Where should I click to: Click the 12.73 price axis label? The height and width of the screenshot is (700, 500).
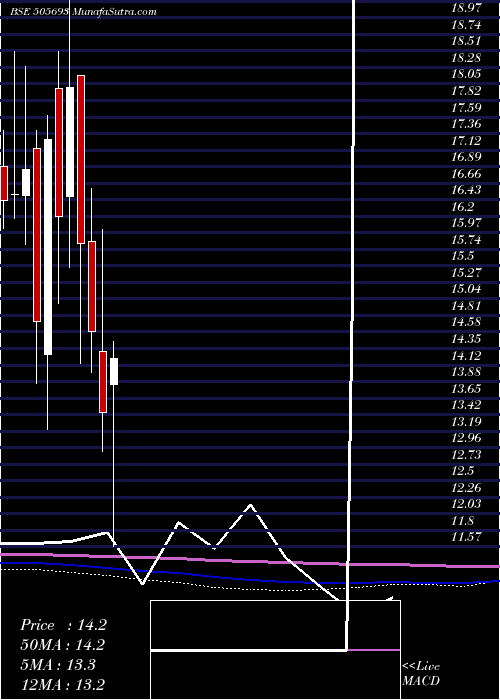(x=466, y=454)
